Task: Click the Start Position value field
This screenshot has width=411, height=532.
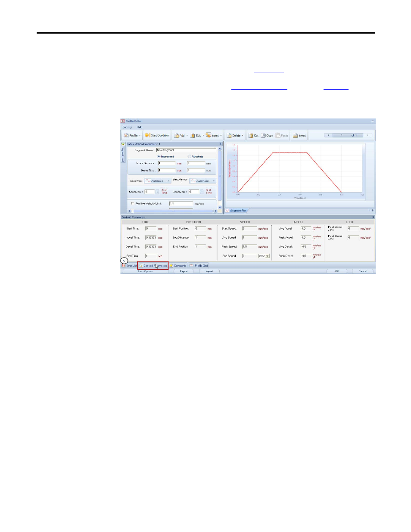Action: [x=200, y=229]
